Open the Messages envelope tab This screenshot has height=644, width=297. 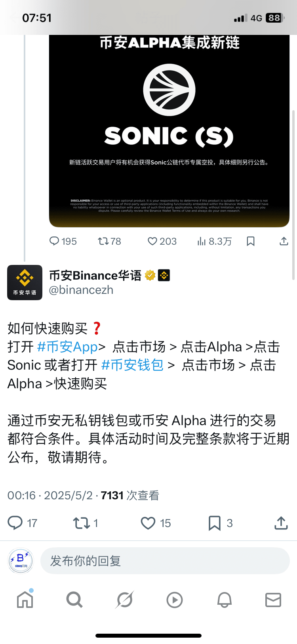click(273, 600)
